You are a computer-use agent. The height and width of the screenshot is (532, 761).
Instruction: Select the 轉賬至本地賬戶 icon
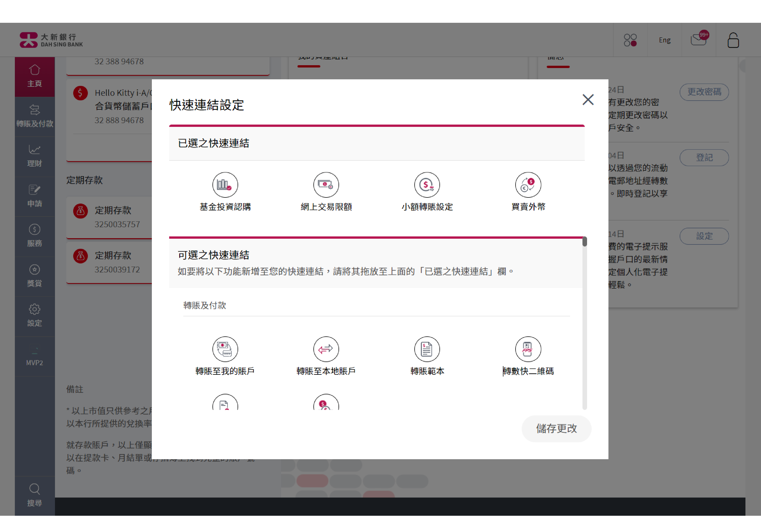[326, 349]
